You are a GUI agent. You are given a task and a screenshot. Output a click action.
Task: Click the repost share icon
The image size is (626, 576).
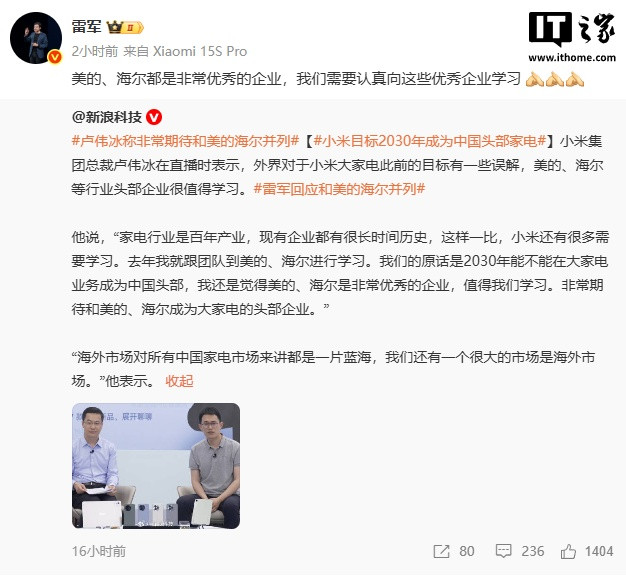(442, 552)
